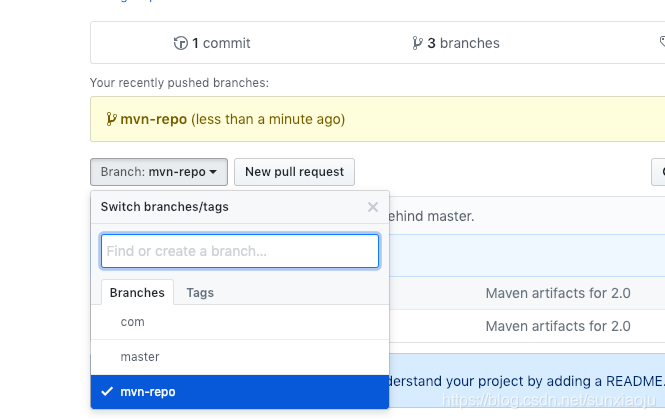The image size is (665, 419).
Task: Click the Switch branches/tags header text
Action: click(x=165, y=207)
